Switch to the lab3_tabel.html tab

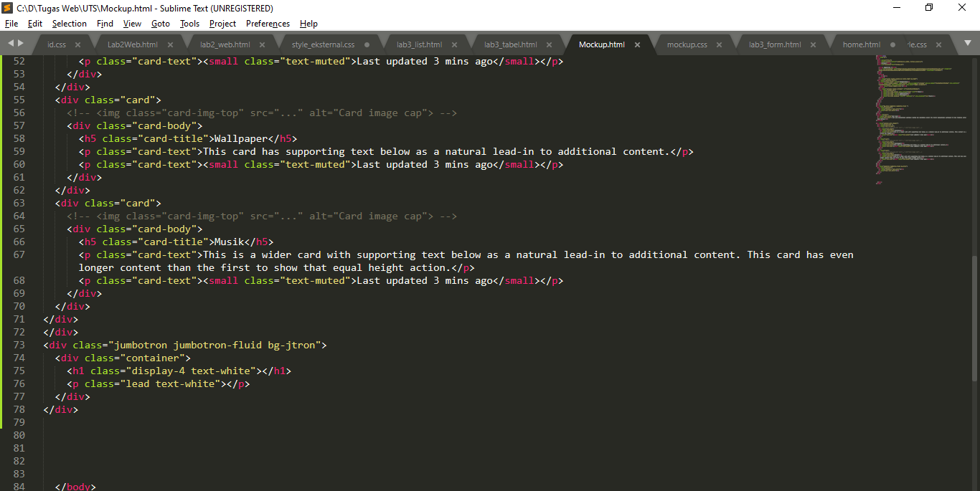[x=510, y=44]
